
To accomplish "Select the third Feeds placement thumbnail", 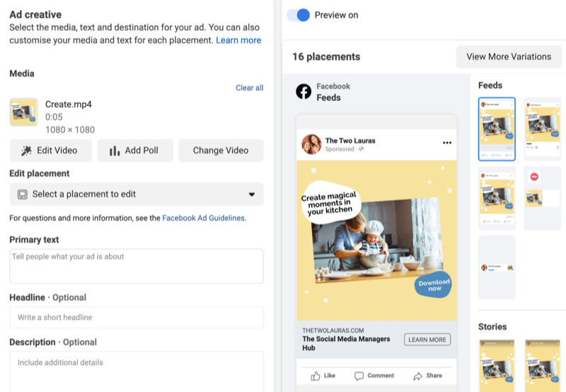I will pos(497,198).
